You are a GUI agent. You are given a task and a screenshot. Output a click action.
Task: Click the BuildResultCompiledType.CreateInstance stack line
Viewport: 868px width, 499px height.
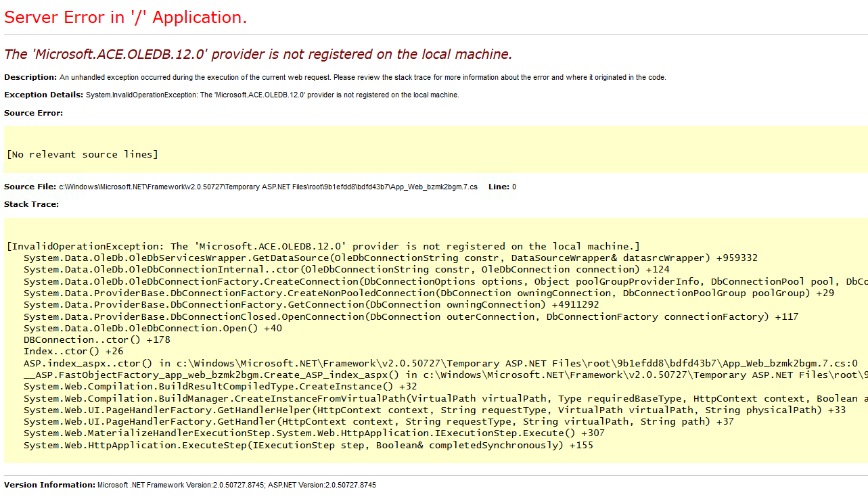click(x=220, y=386)
